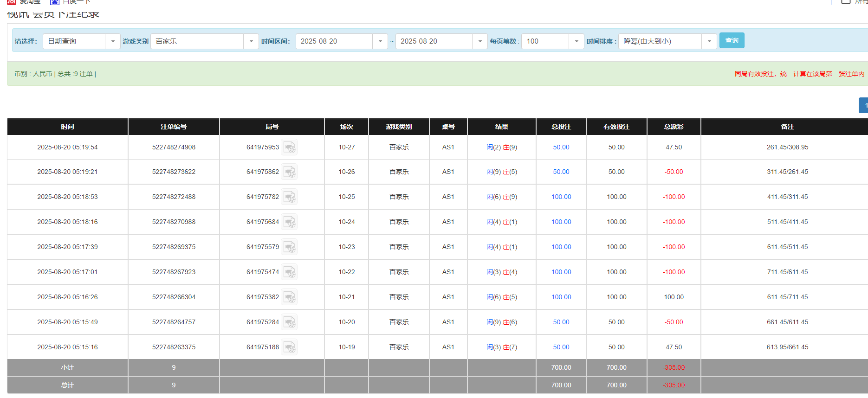The height and width of the screenshot is (398, 868).
Task: Change the 100 per-page count dropdown
Action: pos(576,41)
